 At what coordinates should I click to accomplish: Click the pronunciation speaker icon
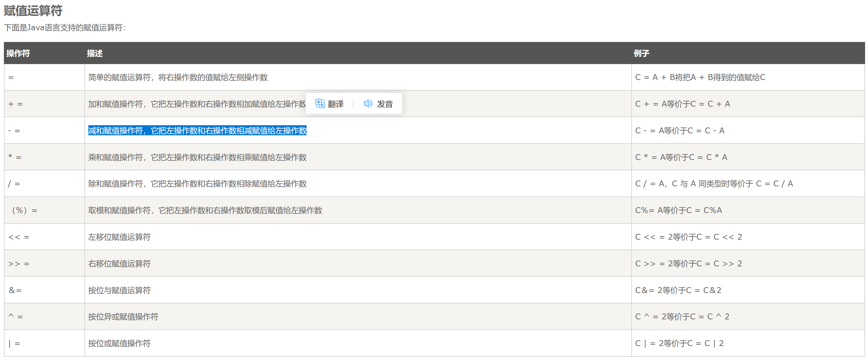click(368, 103)
